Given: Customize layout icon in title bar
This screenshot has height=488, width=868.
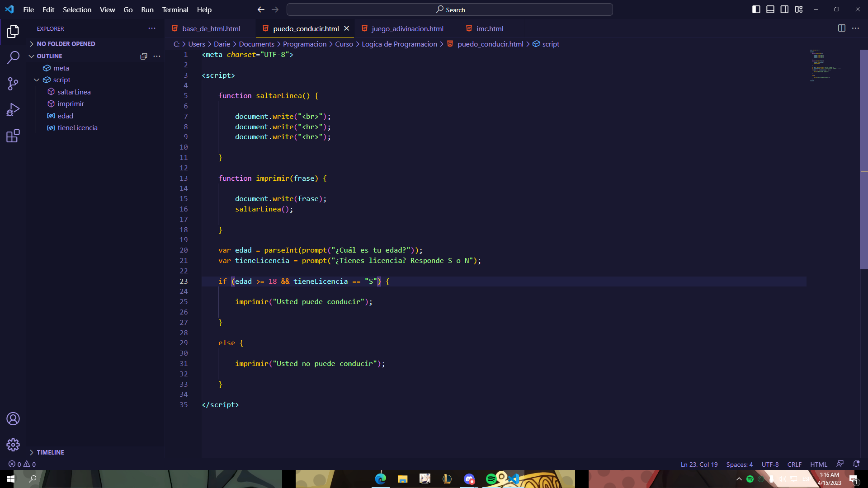Looking at the screenshot, I should [799, 9].
